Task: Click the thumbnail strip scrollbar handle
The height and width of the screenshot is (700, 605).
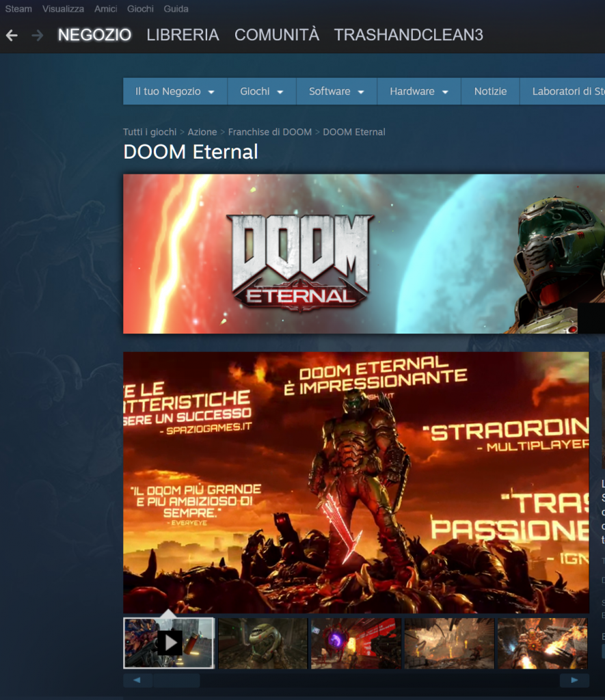Action: (176, 680)
